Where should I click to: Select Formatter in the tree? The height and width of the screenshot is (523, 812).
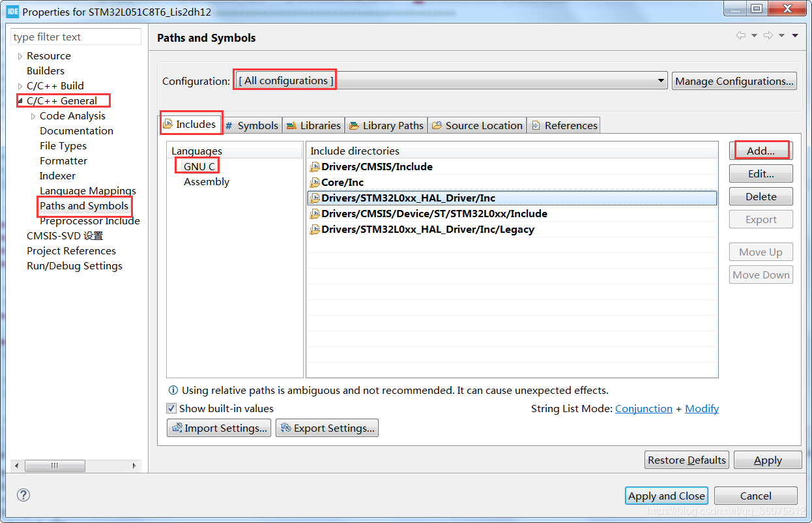[63, 161]
